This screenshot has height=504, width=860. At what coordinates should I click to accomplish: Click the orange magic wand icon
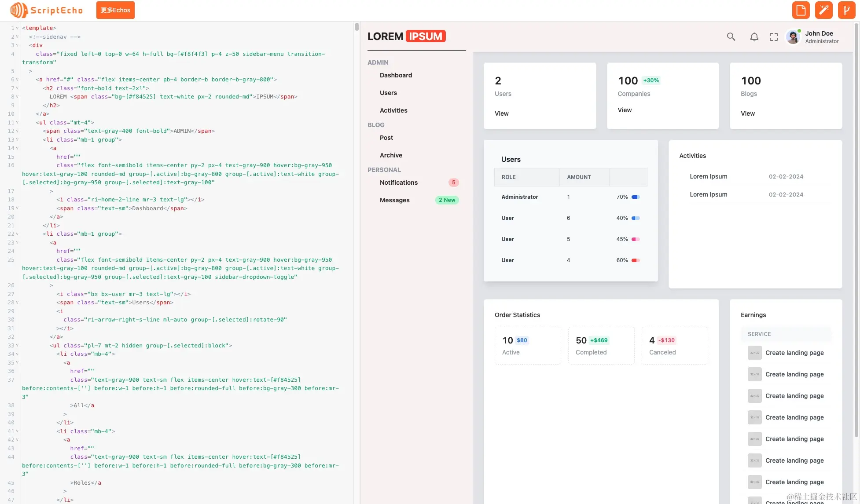click(823, 10)
